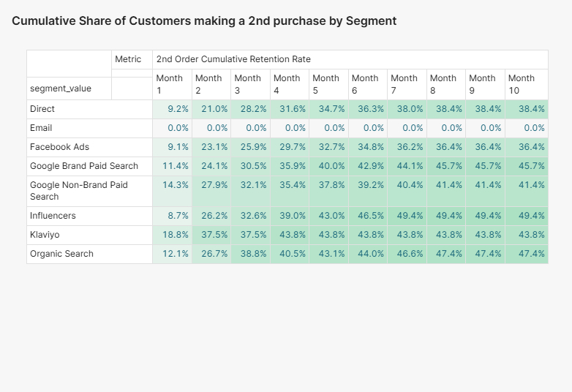Click the Direct segment row label
This screenshot has width=572, height=392.
pos(42,109)
